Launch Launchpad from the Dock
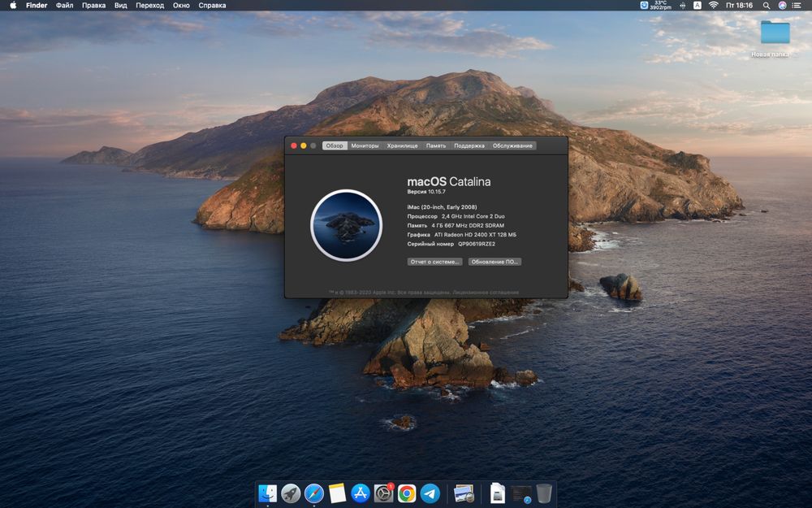 point(291,493)
